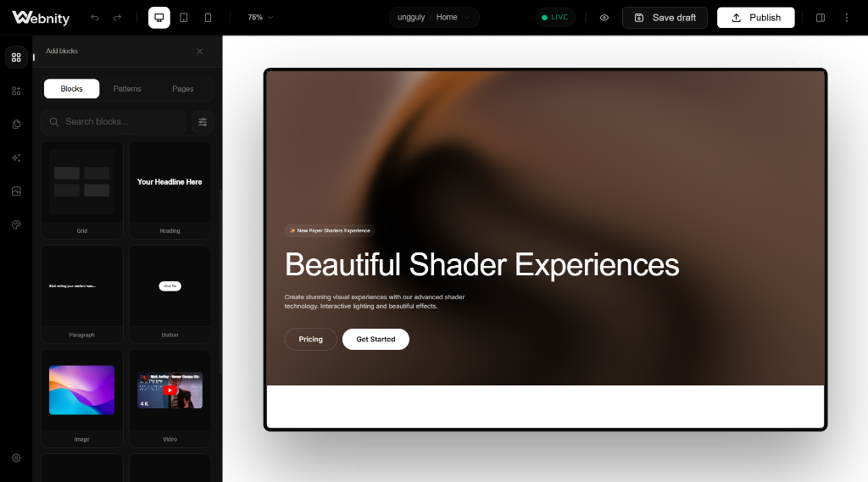Add the Grid block
Viewport: 868px width, 482px height.
click(82, 190)
